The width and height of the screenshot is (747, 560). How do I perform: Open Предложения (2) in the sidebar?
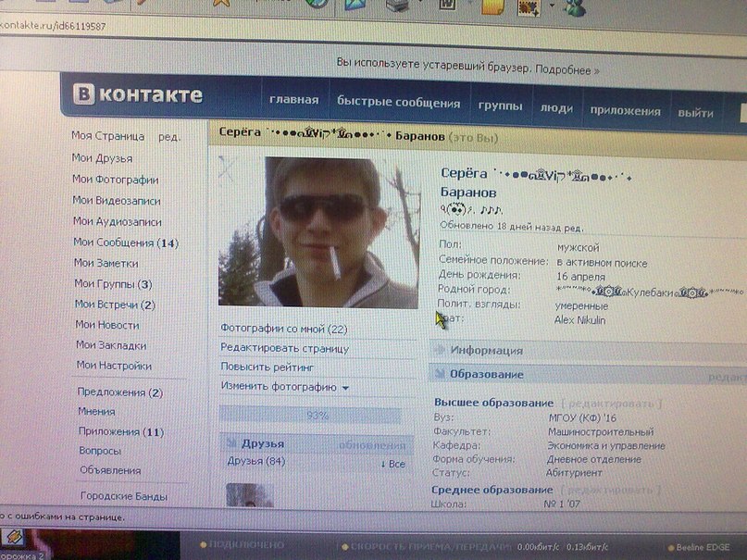120,392
